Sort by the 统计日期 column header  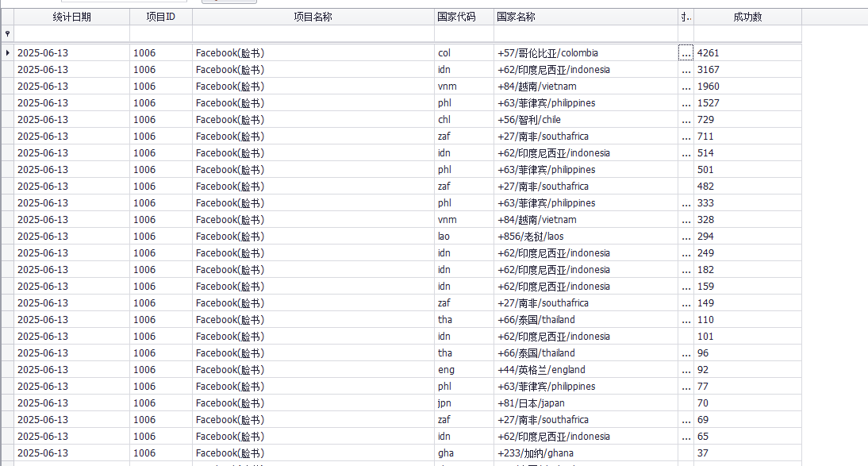[72, 17]
